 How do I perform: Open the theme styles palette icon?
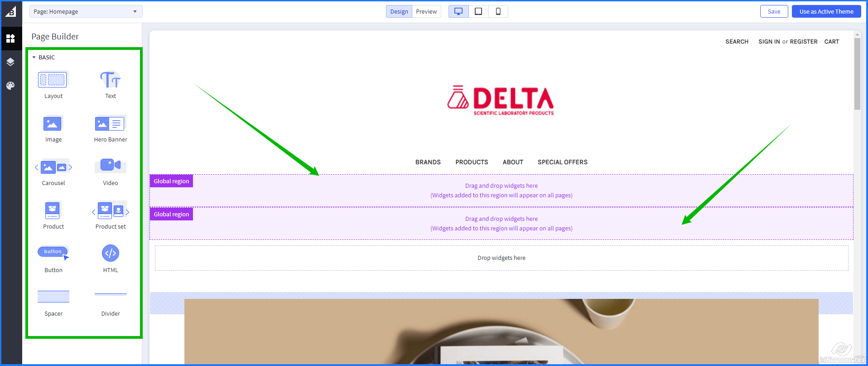click(10, 86)
